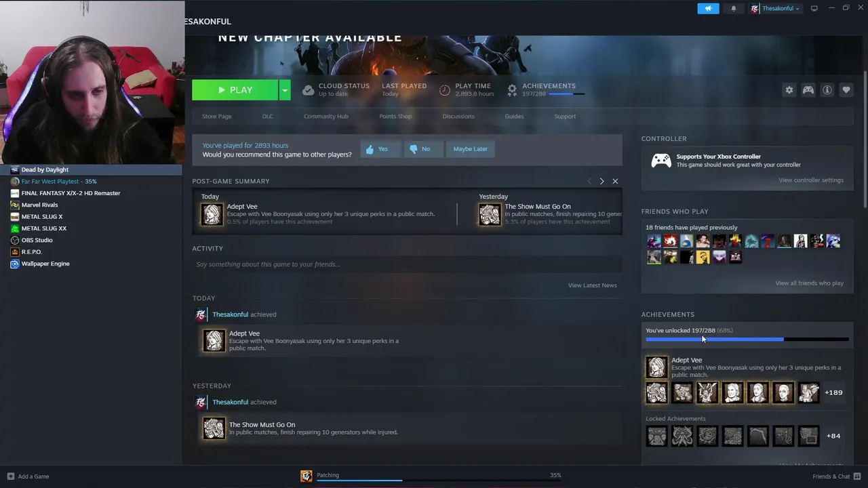Select FINAL FANTASY X/X-2 HD Remaster entry
This screenshot has width=868, height=488.
pyautogui.click(x=71, y=193)
